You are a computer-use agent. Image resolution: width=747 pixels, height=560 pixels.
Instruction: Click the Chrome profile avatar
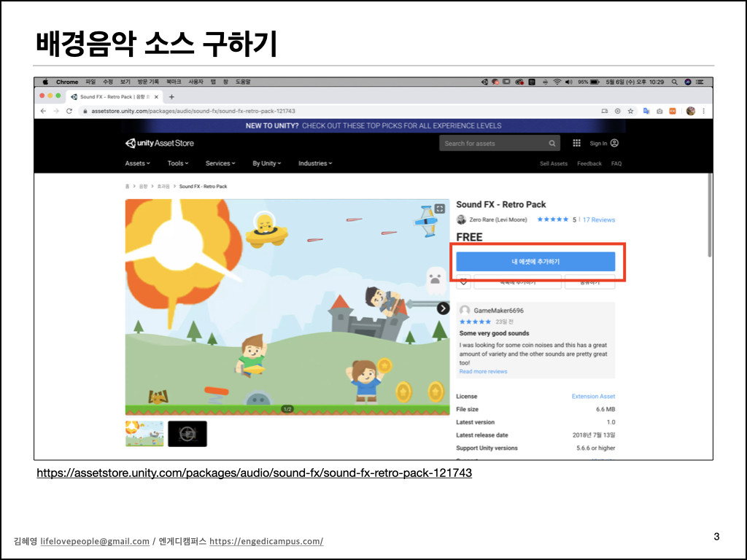coord(690,111)
